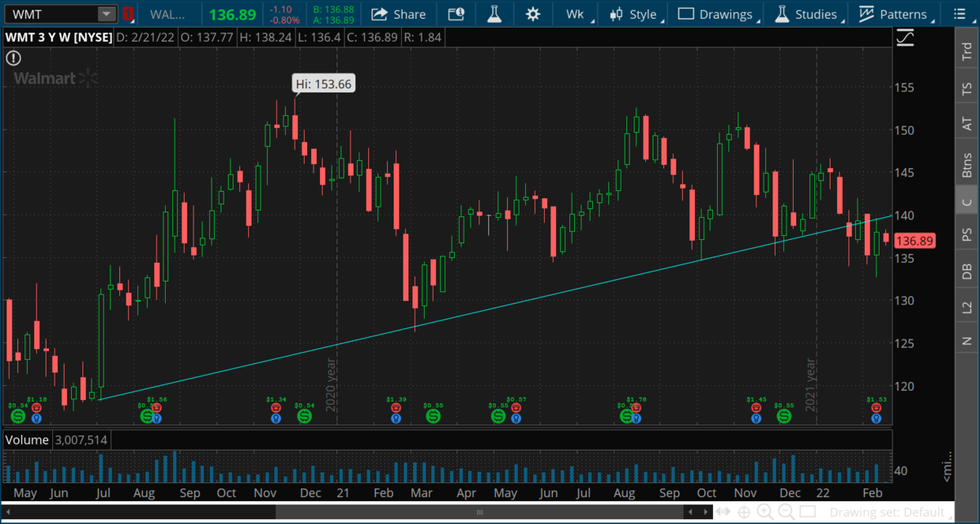Click the crosshair pan icon in bottom bar

point(744,513)
